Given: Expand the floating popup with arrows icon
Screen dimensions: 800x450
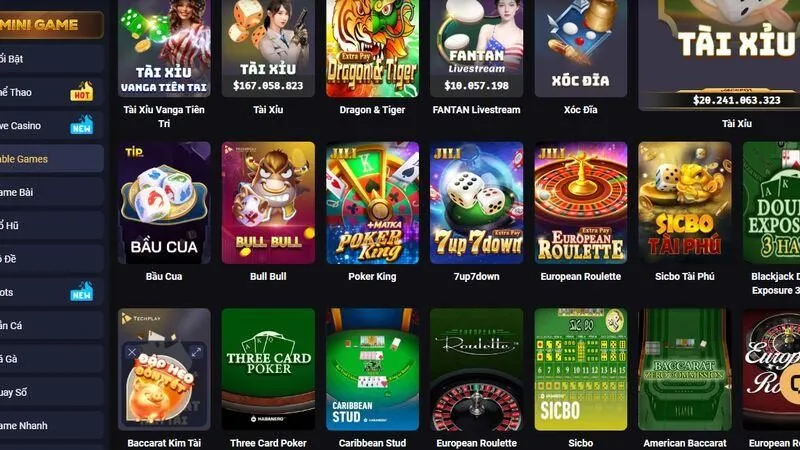Looking at the screenshot, I should click(x=196, y=352).
